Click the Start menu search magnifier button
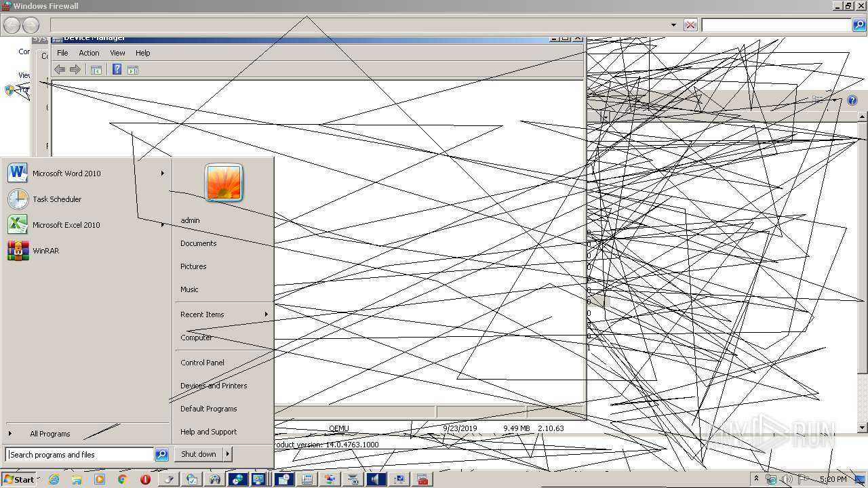This screenshot has height=488, width=868. point(161,455)
